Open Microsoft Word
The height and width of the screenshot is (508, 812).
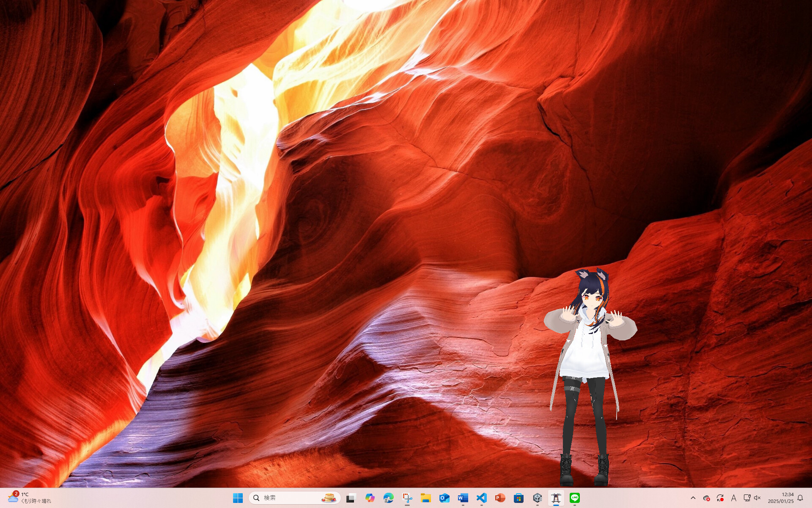[x=463, y=498]
